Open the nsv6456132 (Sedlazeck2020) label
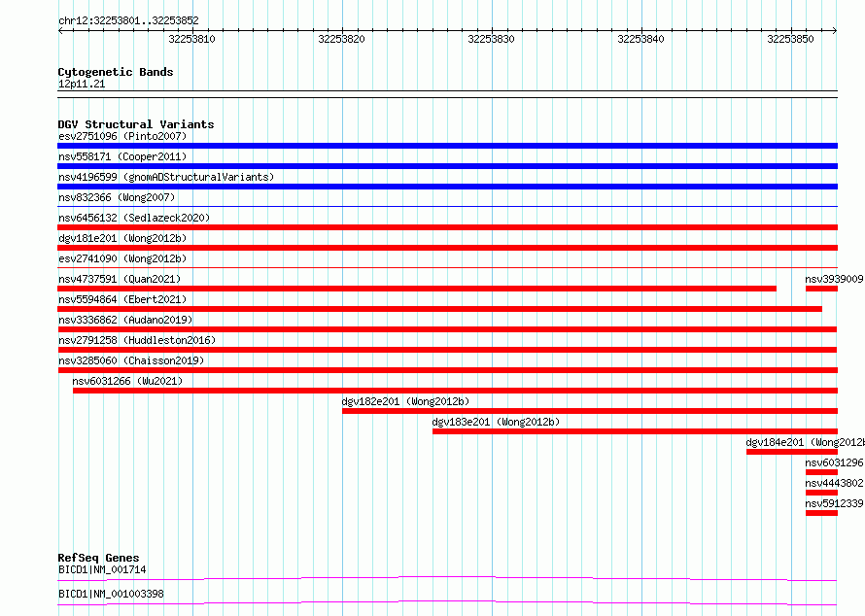The width and height of the screenshot is (865, 616). pyautogui.click(x=134, y=218)
